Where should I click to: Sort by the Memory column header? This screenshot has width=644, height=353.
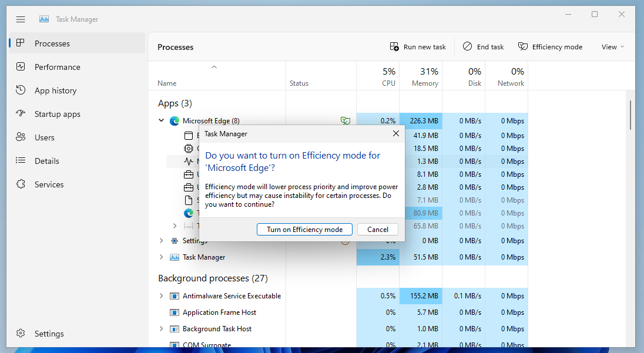point(421,76)
